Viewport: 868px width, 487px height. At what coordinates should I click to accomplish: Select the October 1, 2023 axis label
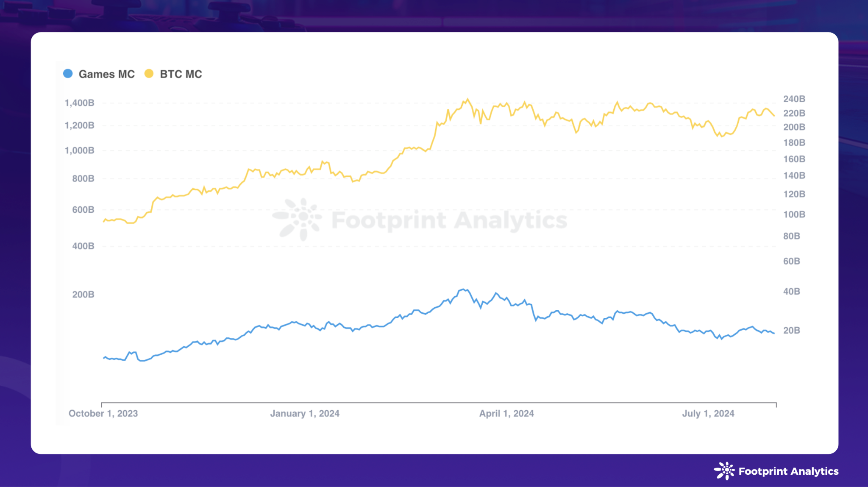pyautogui.click(x=103, y=413)
